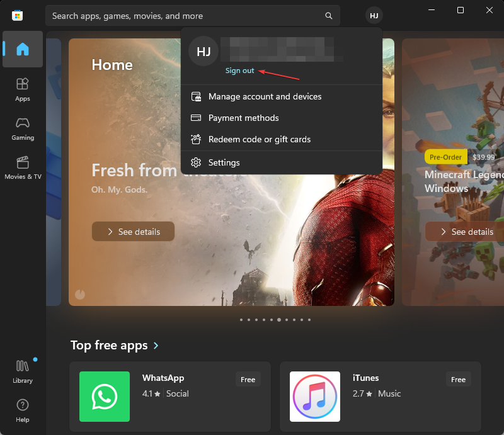Open the Library
Screen dimensions: 504x435
tap(23, 371)
